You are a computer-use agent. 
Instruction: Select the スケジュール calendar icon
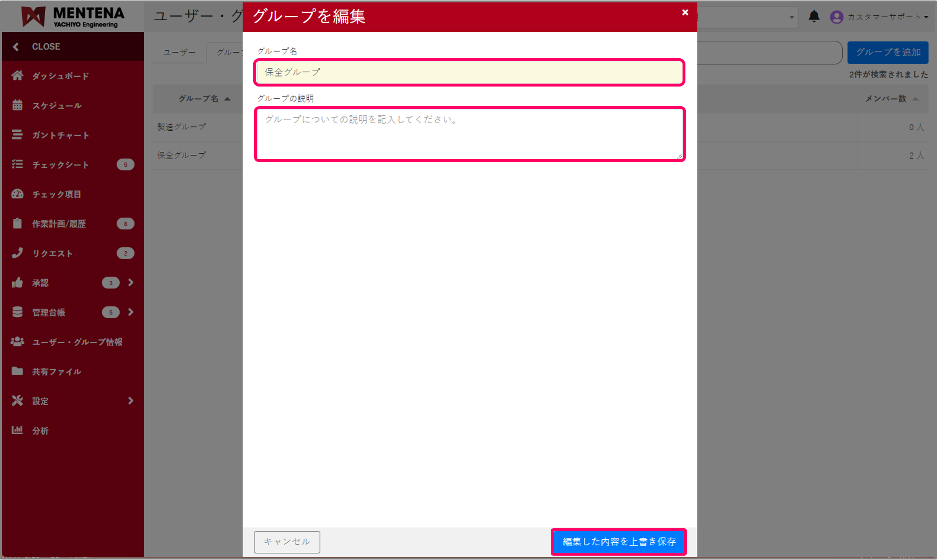coord(18,105)
